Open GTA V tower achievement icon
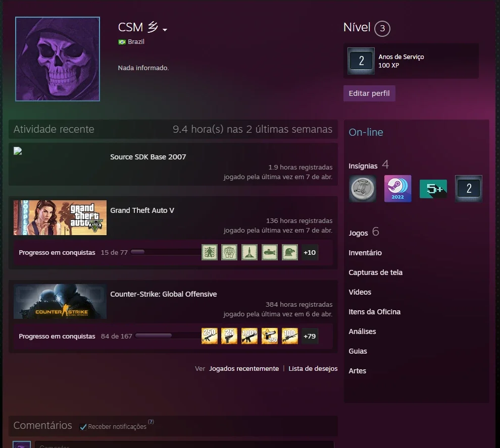Image resolution: width=500 pixels, height=448 pixels. click(x=249, y=252)
